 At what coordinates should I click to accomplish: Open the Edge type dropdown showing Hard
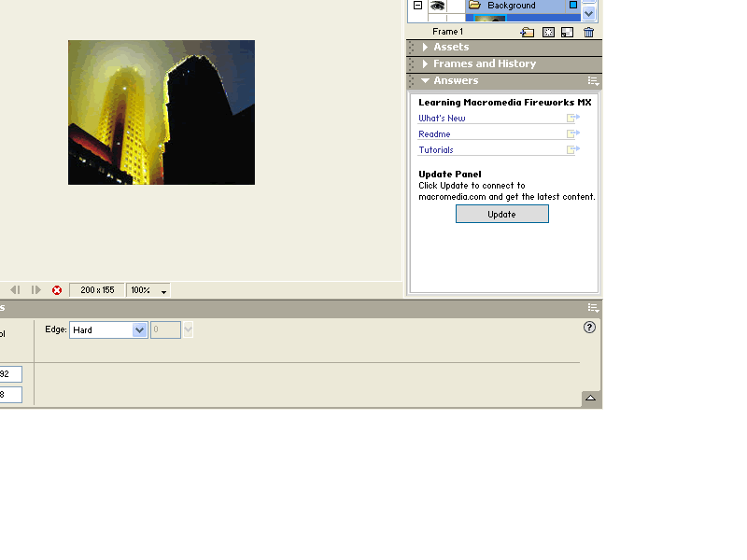108,330
